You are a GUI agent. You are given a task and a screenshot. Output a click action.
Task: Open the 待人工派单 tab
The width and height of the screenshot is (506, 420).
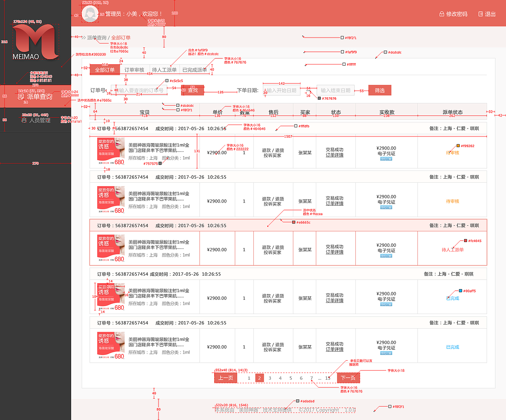tap(164, 69)
